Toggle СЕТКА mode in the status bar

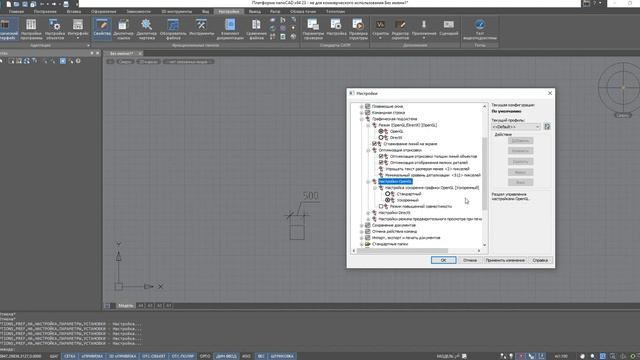tap(70, 356)
